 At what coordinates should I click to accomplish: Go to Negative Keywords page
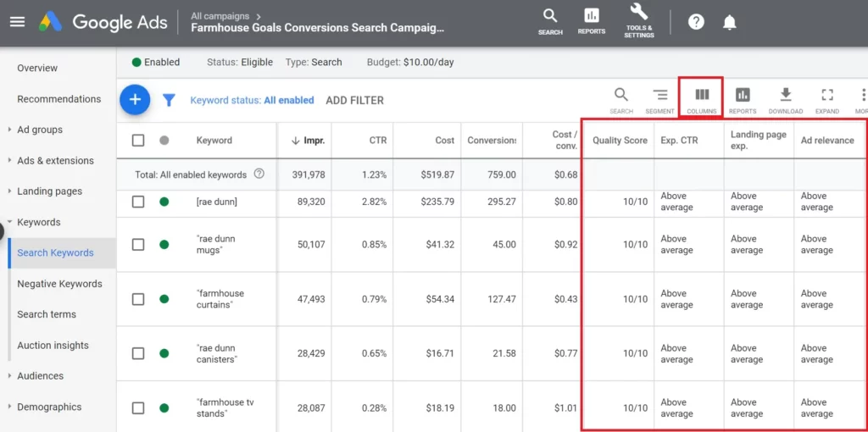59,284
